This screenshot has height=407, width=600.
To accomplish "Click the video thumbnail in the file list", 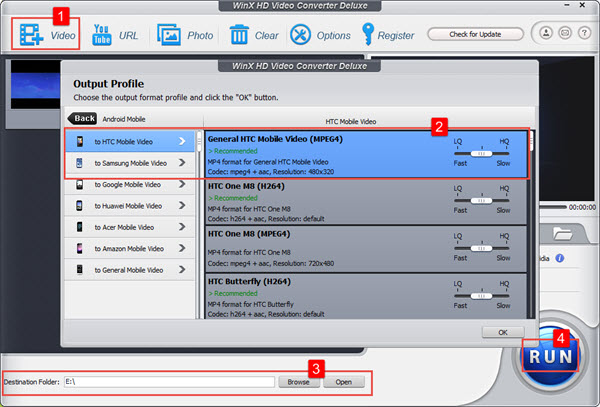I will pos(36,84).
